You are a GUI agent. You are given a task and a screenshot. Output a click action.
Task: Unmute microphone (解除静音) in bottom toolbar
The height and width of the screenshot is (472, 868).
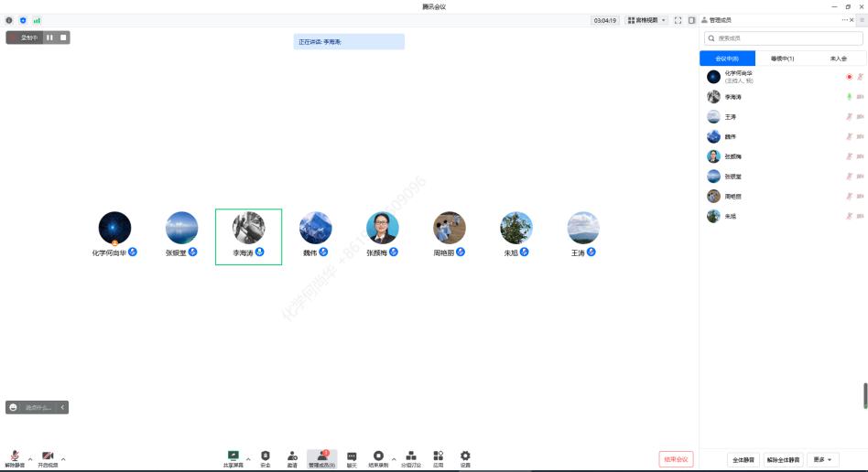click(15, 456)
